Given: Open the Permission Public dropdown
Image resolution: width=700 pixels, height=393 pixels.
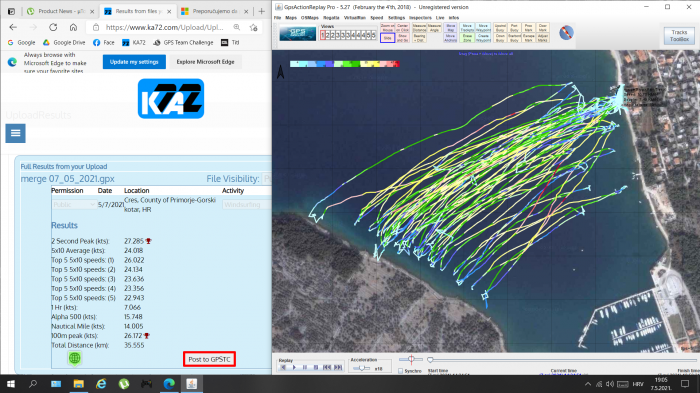Looking at the screenshot, I should [74, 205].
